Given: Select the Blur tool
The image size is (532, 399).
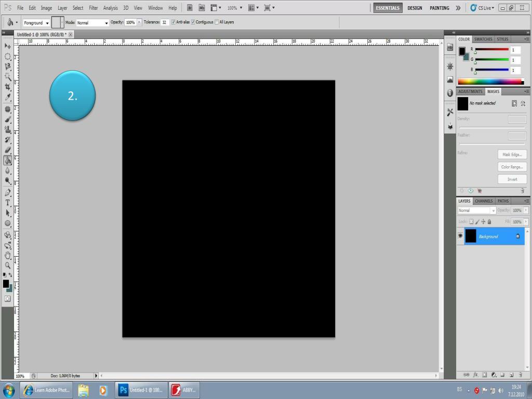Looking at the screenshot, I should point(7,170).
